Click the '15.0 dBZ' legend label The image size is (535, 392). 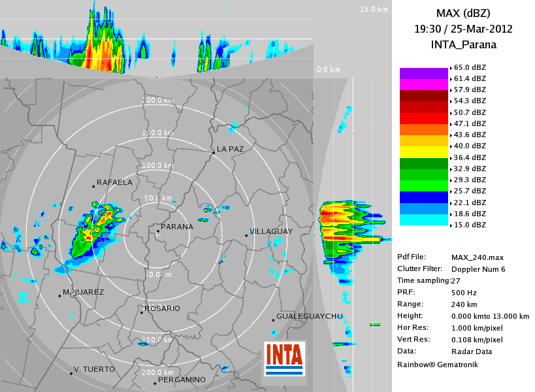tap(470, 225)
